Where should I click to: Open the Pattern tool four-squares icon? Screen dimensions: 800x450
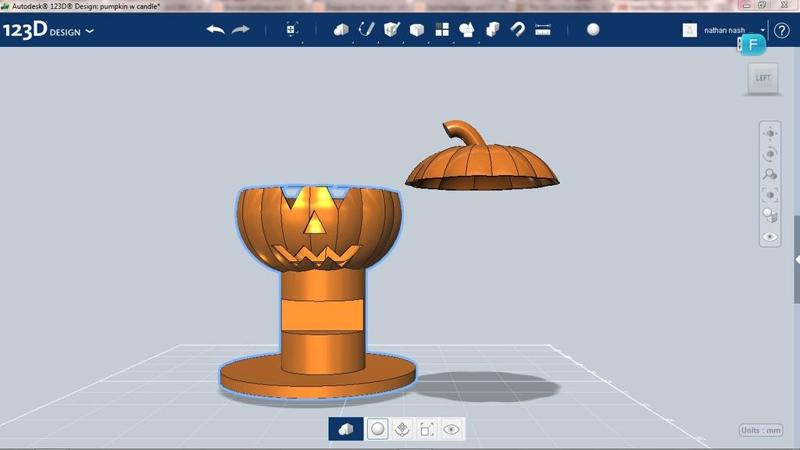(x=442, y=30)
